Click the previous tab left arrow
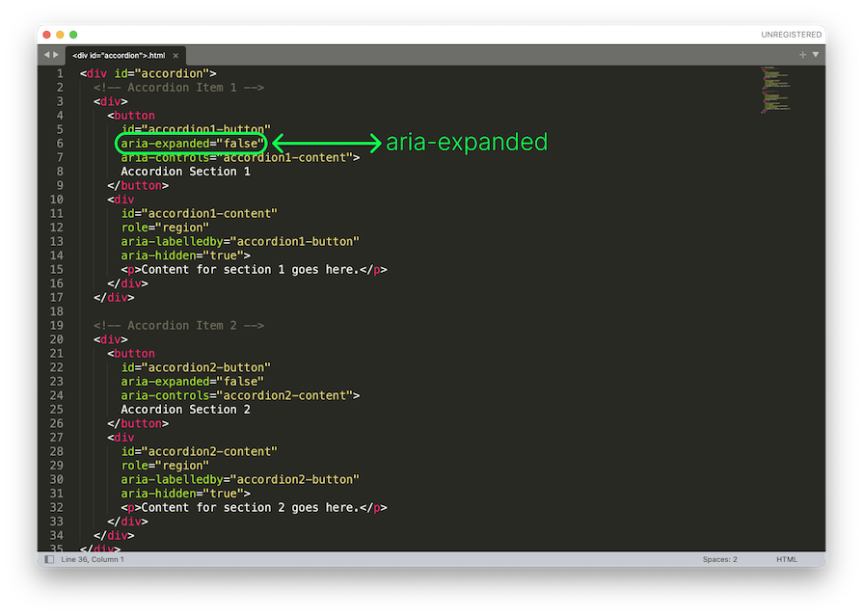Screen dimensions: 863x616 45,55
